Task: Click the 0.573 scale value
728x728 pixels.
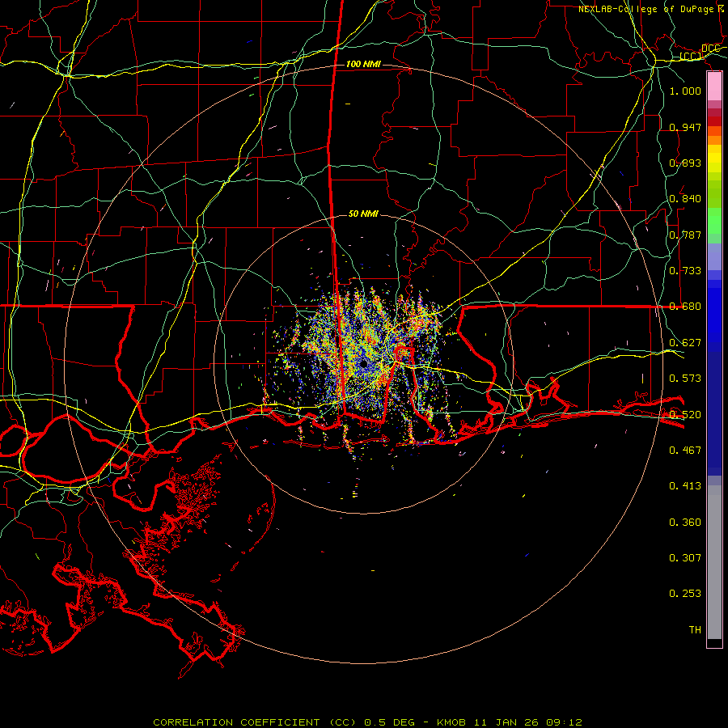Action: [685, 378]
